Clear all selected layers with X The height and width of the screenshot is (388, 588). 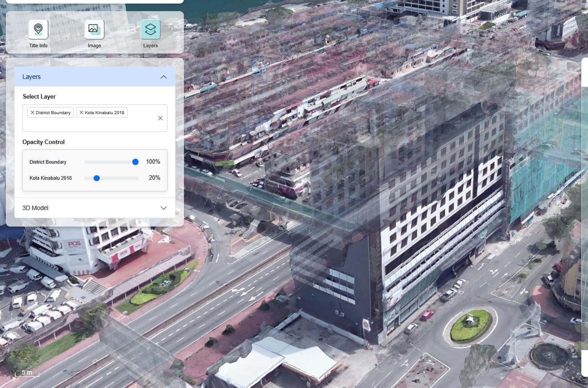click(160, 118)
